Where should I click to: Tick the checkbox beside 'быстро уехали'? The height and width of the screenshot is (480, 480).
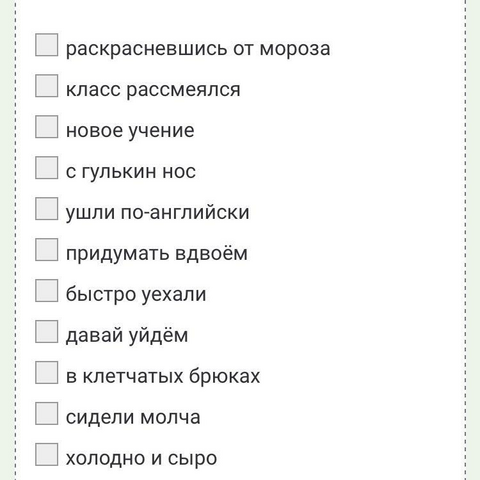(47, 291)
